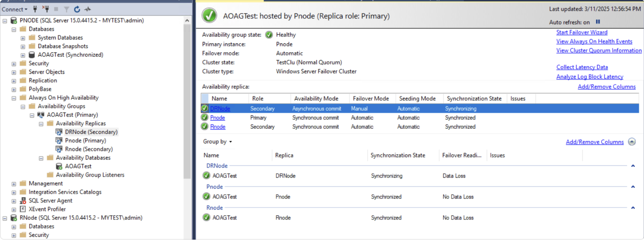The image size is (644, 241).
Task: Expand the SQL Server Agent node
Action: pyautogui.click(x=14, y=201)
